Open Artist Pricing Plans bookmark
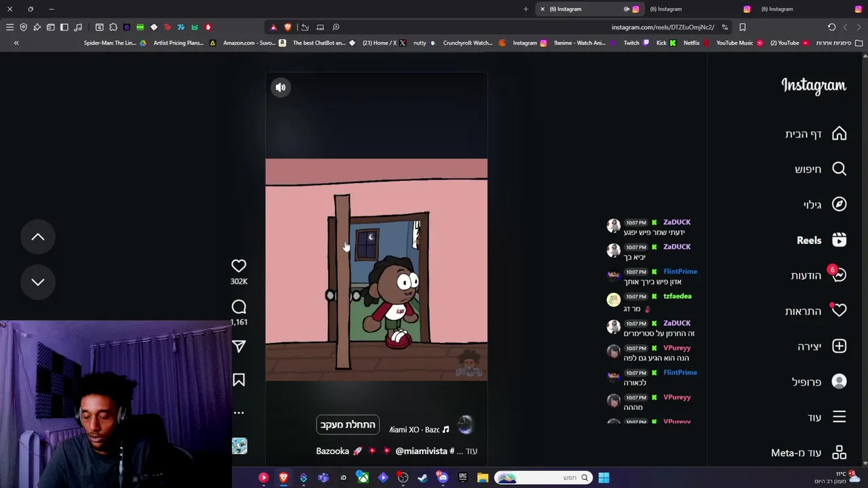The width and height of the screenshot is (868, 488). 184,43
